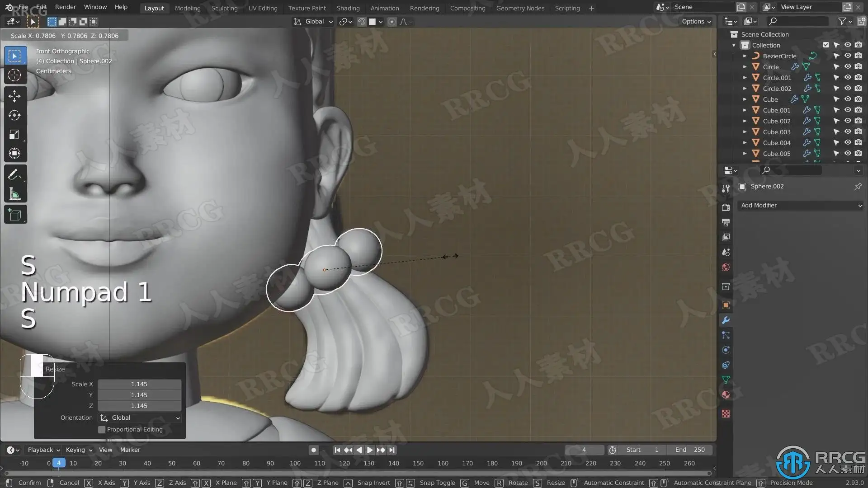Select the Rotate tool in toolbar
The height and width of the screenshot is (488, 868).
[14, 115]
